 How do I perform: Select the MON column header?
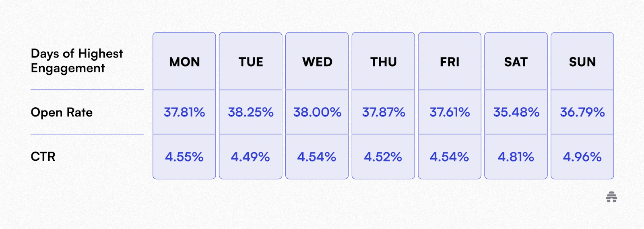(184, 61)
